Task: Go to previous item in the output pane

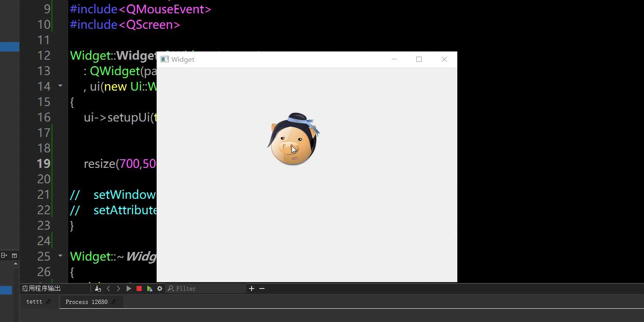Action: click(x=108, y=289)
